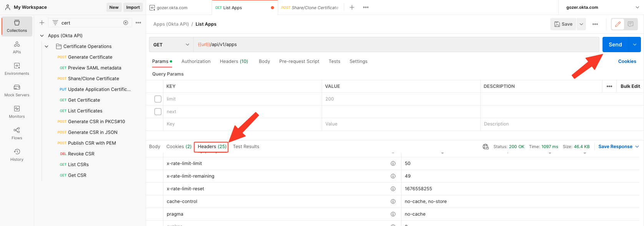Switch to the Authorization request tab
Screen dimensions: 644x226
196,61
